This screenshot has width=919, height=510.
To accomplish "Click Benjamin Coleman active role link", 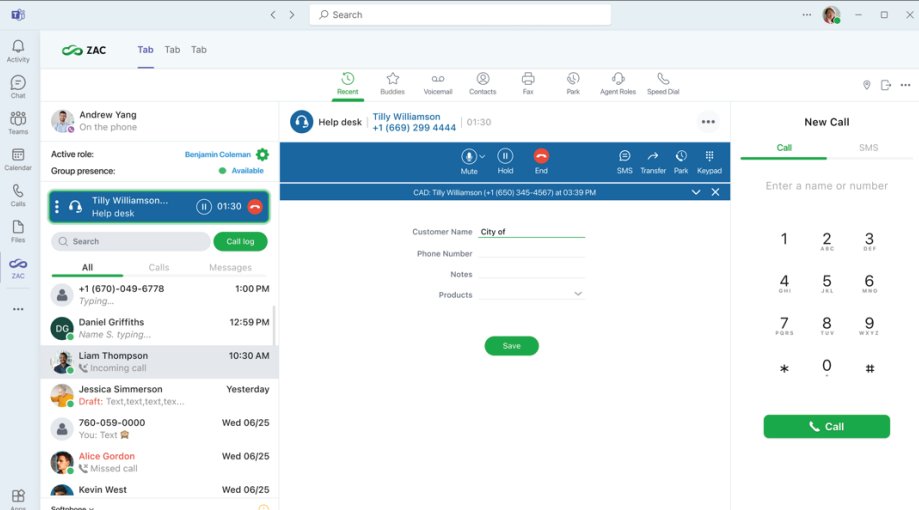I will pyautogui.click(x=217, y=155).
